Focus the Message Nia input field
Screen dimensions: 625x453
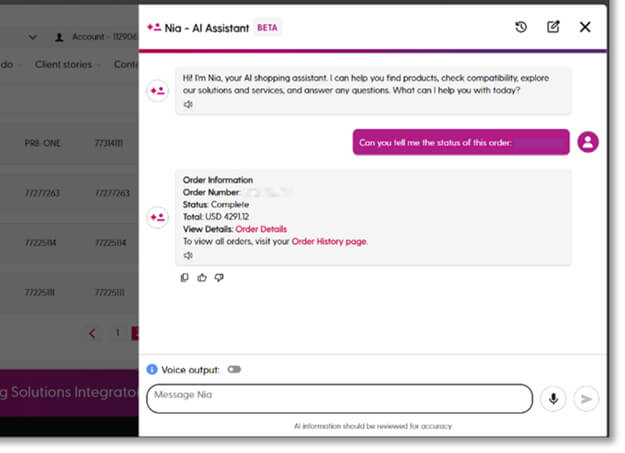click(340, 398)
